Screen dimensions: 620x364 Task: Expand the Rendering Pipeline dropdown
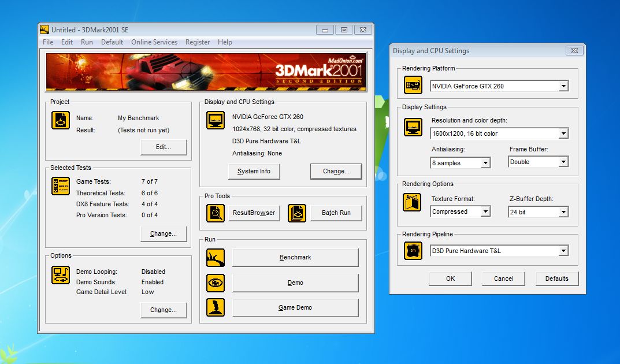[x=563, y=251]
